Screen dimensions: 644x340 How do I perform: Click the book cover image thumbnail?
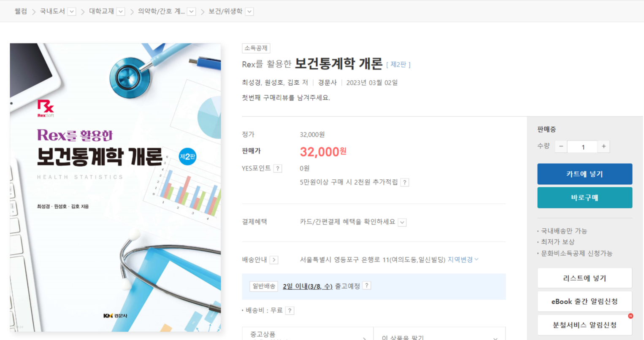pyautogui.click(x=115, y=187)
